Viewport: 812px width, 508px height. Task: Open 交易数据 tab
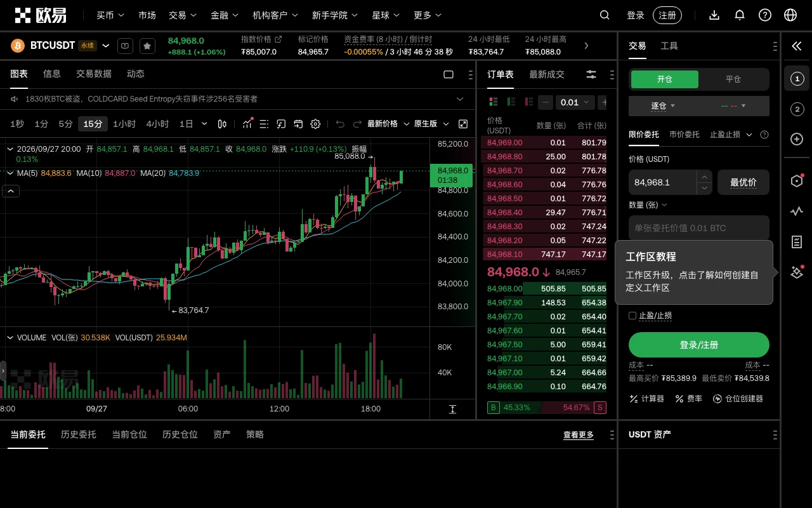tap(94, 74)
